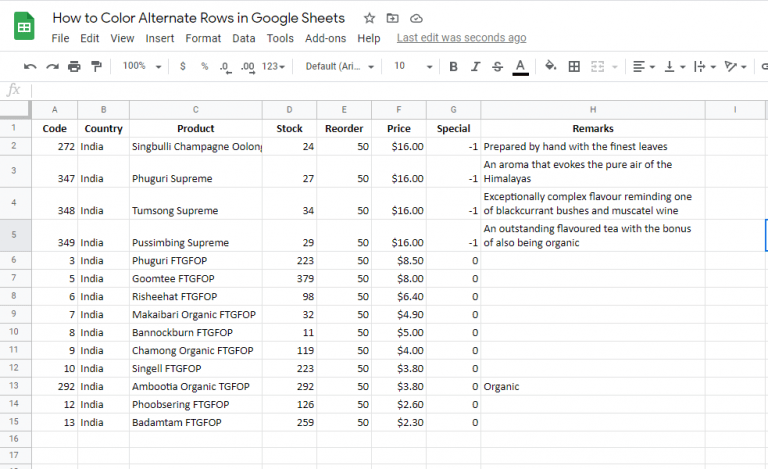768x469 pixels.
Task: Select column H header
Action: click(x=593, y=110)
